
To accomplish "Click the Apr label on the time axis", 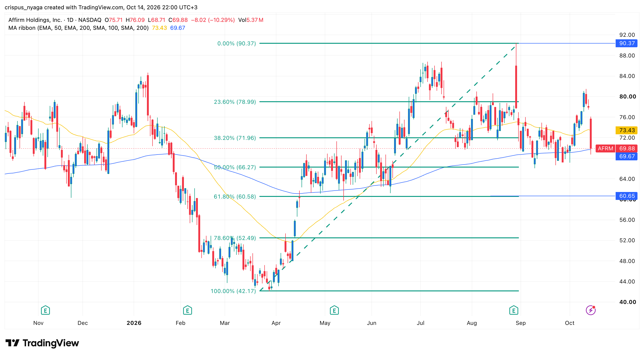I will pyautogui.click(x=276, y=323).
